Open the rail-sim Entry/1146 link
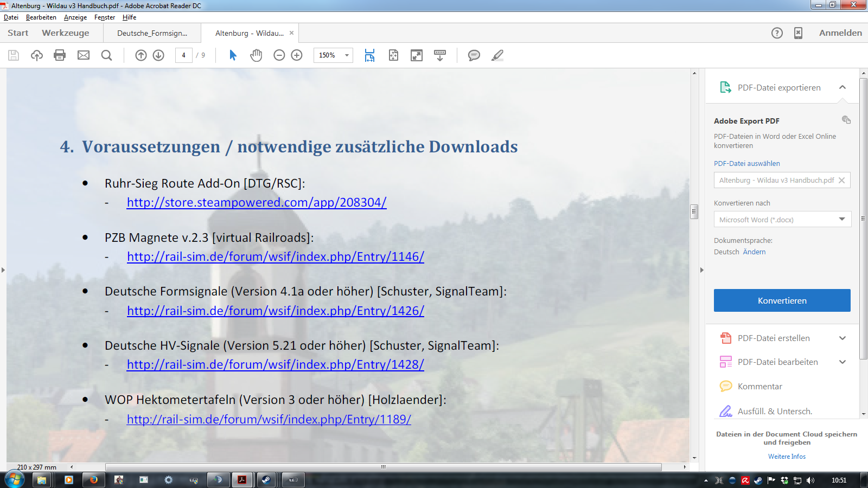 [276, 256]
